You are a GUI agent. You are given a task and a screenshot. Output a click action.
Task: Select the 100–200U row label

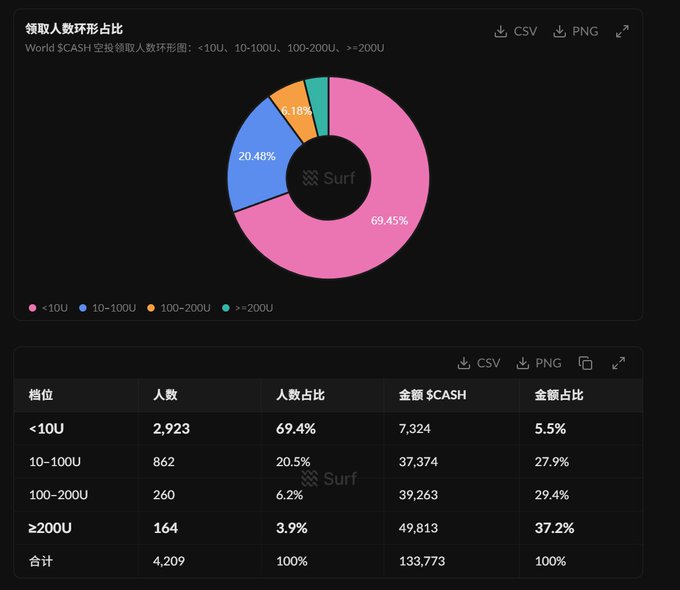(x=58, y=495)
